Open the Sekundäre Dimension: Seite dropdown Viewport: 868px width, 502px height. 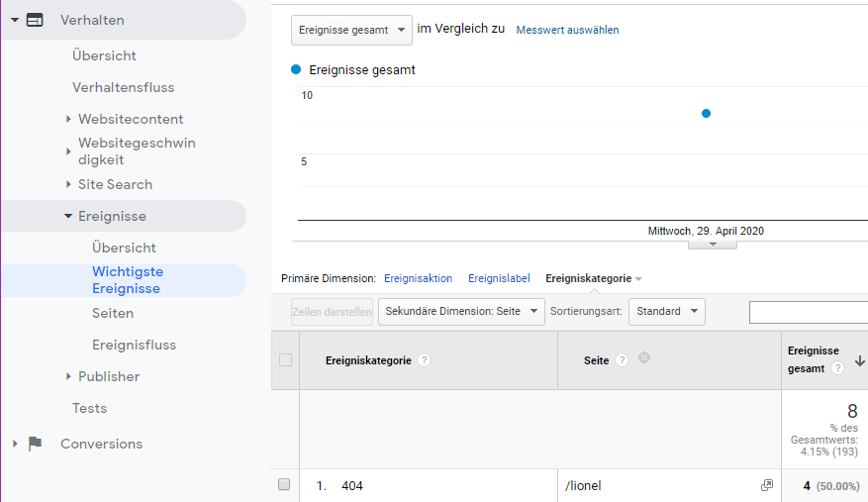click(x=461, y=311)
